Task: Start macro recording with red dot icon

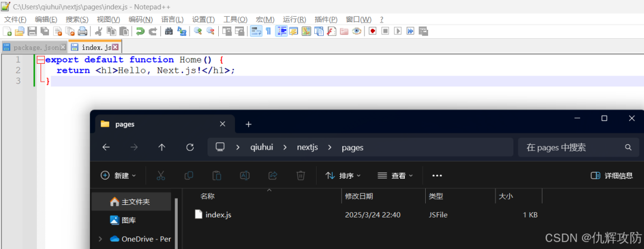Action: click(x=373, y=31)
